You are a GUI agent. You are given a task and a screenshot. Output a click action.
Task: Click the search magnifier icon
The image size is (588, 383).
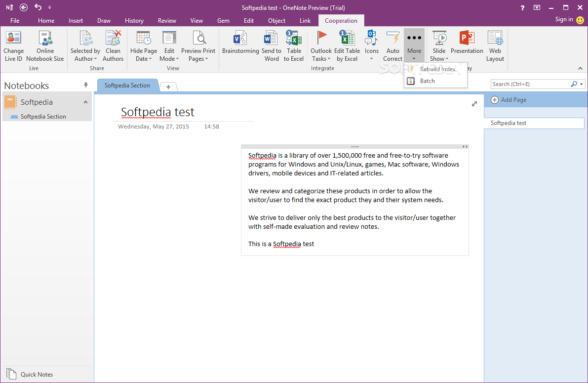coord(574,84)
